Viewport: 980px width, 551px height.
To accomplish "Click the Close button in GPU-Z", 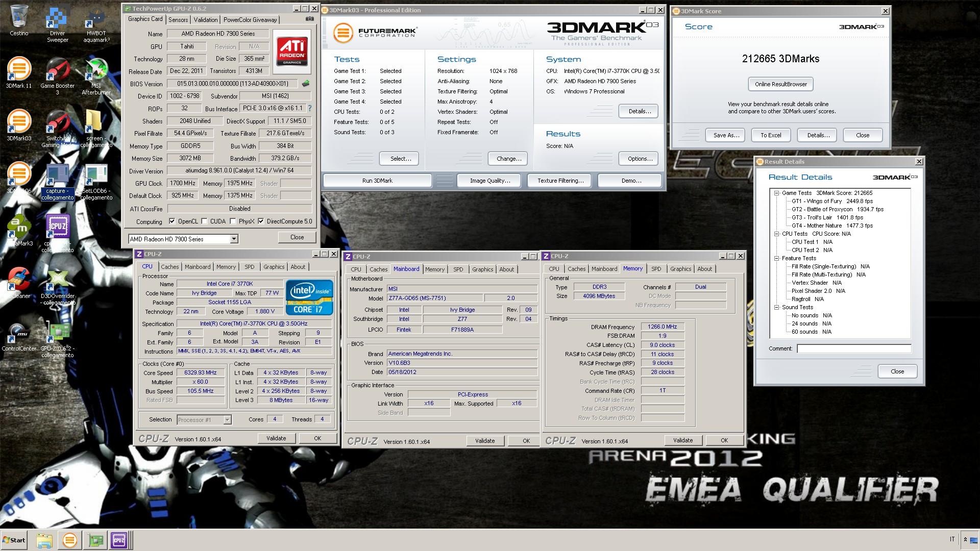I will (297, 237).
